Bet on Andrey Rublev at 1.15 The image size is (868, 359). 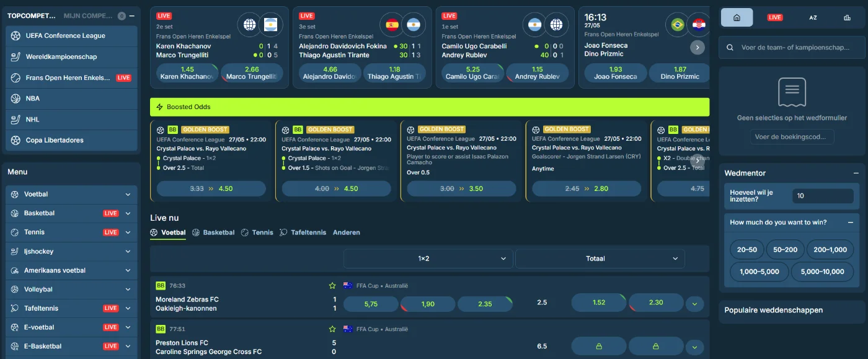(x=537, y=73)
